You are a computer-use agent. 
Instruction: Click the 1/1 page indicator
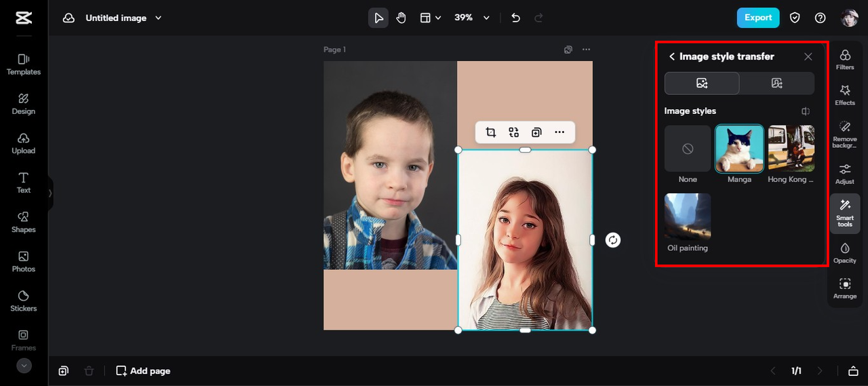[796, 370]
